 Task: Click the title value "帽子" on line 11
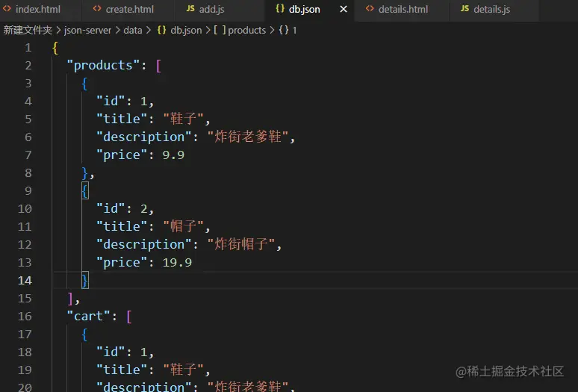click(183, 226)
